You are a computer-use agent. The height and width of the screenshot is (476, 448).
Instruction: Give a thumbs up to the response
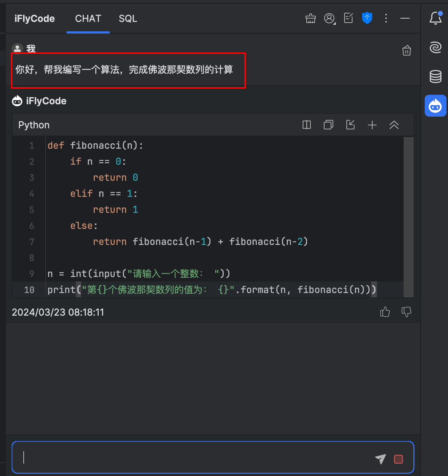click(x=385, y=312)
